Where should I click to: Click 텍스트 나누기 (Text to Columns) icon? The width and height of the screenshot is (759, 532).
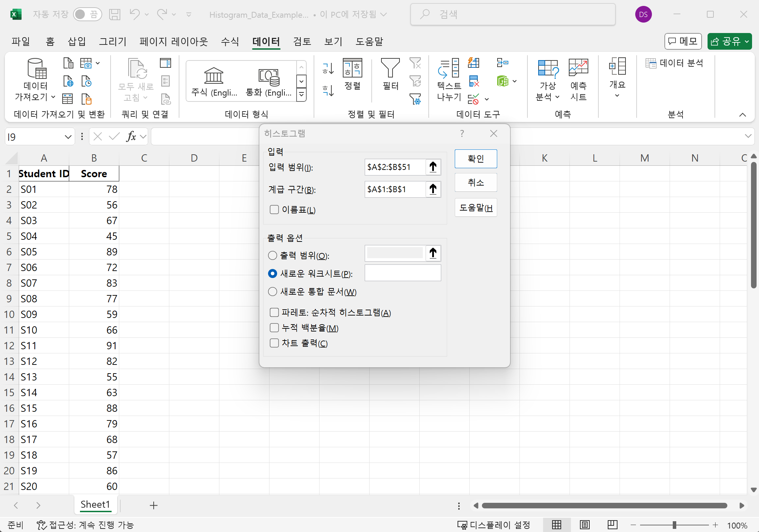[448, 68]
